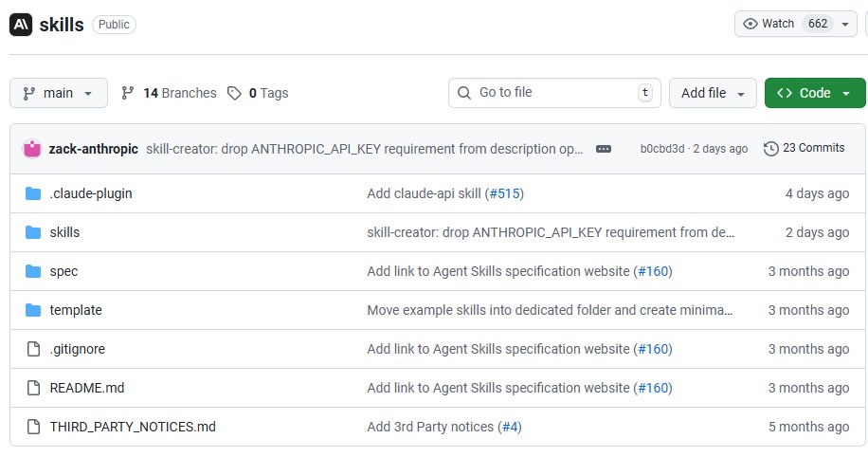Open the template folder
This screenshot has height=457, width=868.
76,310
